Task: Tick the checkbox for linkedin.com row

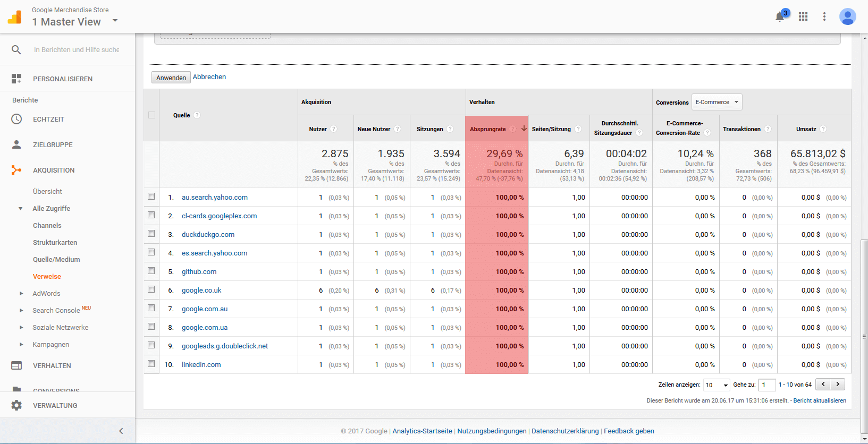Action: click(x=151, y=364)
